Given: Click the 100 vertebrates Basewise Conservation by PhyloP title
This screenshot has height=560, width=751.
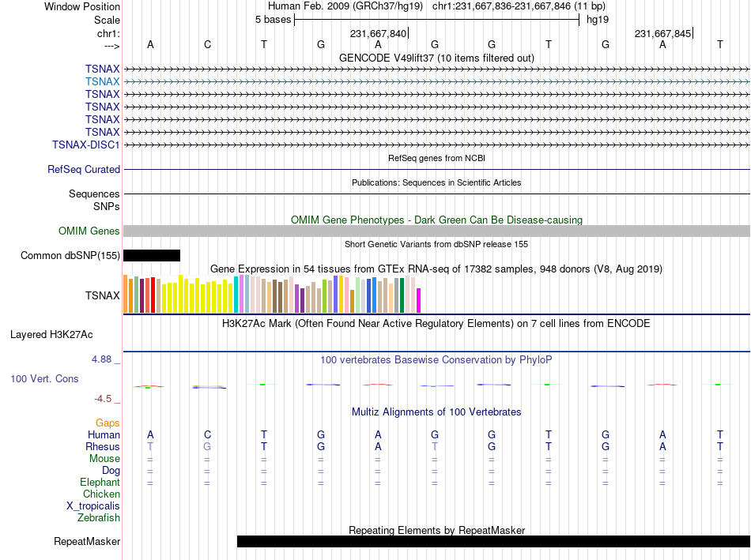Looking at the screenshot, I should 436,360.
